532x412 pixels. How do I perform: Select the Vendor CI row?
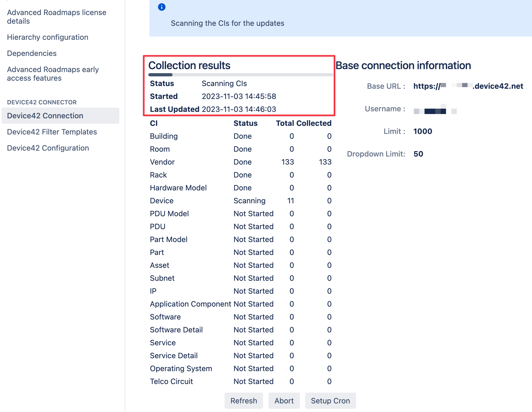[x=162, y=162]
